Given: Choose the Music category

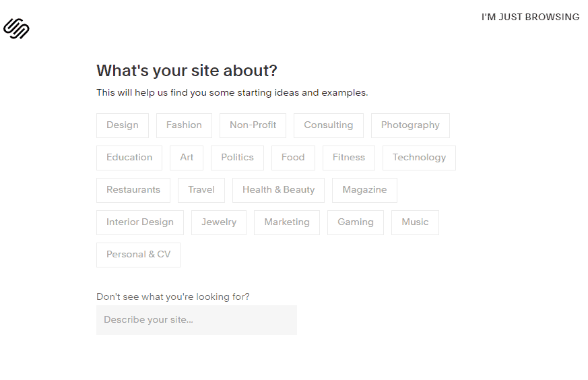Looking at the screenshot, I should point(415,222).
